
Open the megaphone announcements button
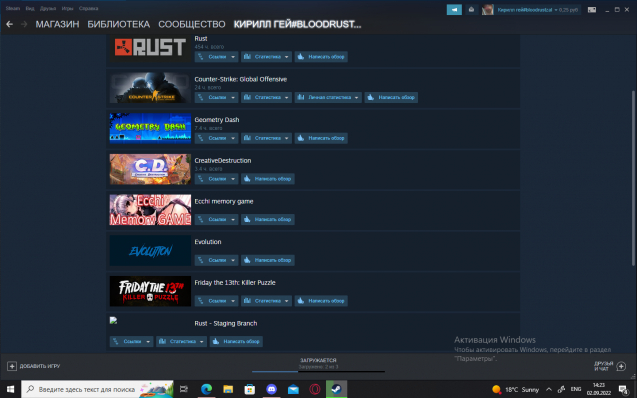pyautogui.click(x=454, y=10)
